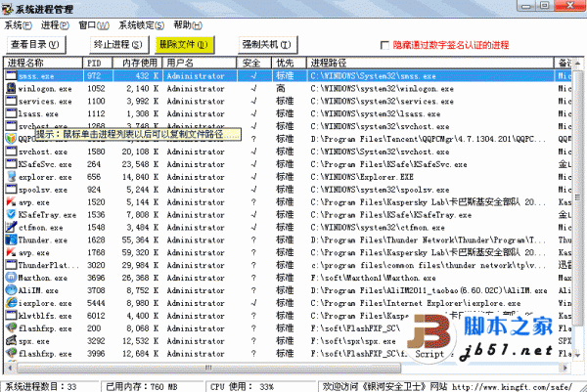The height and width of the screenshot is (392, 587).
Task: Sort by 安全 column header
Action: click(x=254, y=63)
